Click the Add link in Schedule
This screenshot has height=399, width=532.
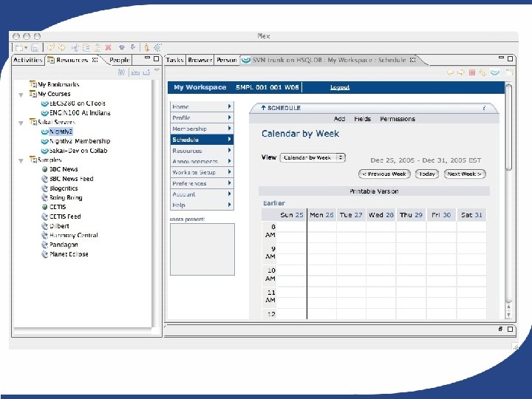339,119
